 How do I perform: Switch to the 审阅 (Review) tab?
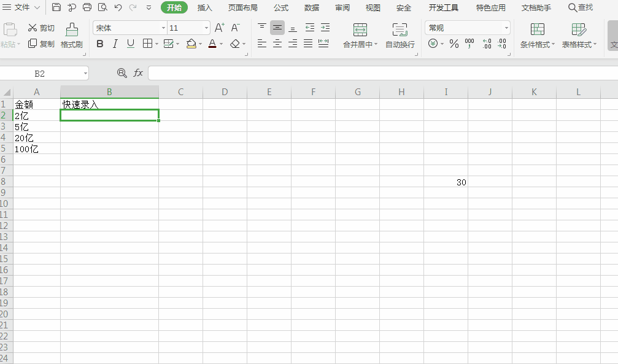pyautogui.click(x=342, y=7)
